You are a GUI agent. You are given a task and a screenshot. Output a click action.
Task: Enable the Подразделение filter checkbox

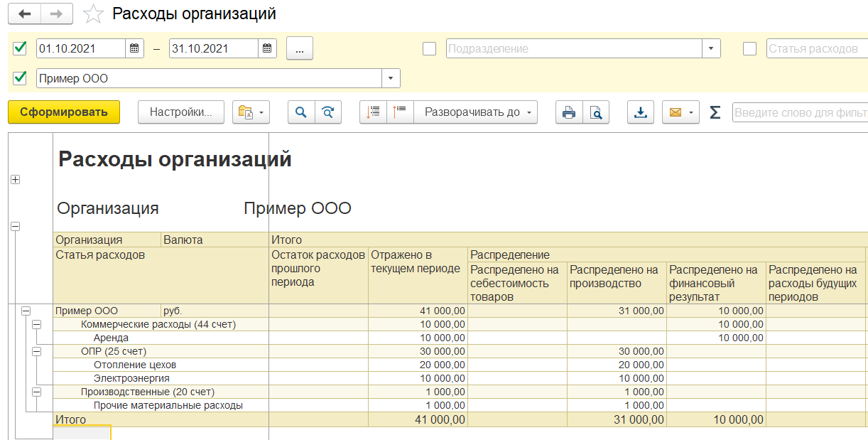[429, 48]
